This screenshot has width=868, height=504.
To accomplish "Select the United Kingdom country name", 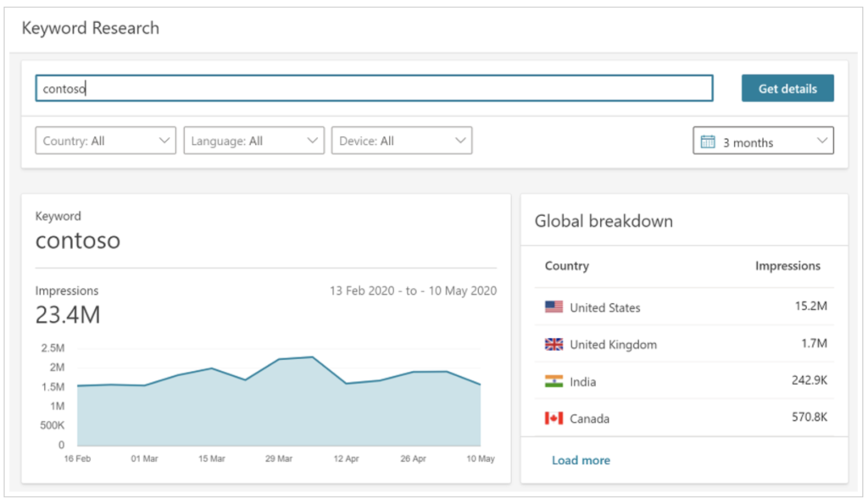I will [614, 345].
